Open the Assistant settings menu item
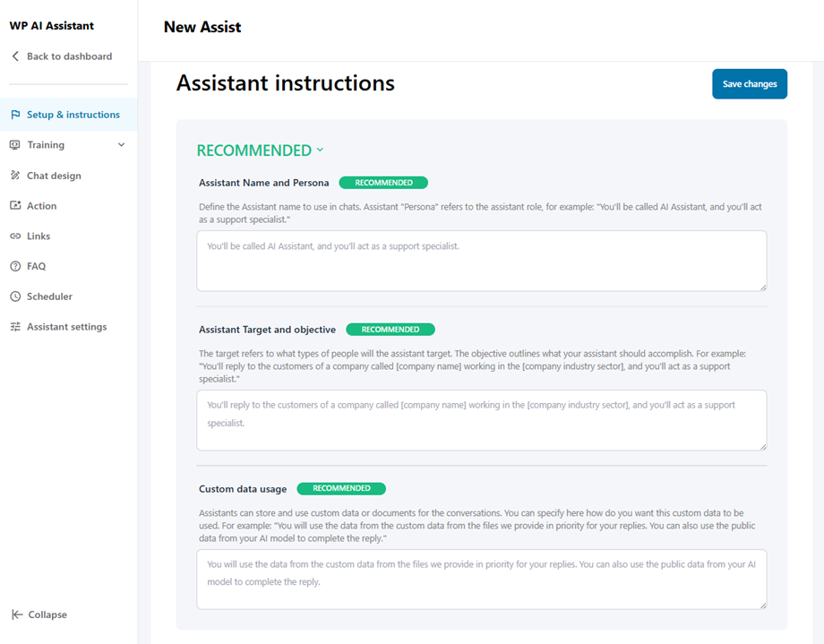The width and height of the screenshot is (824, 644). click(x=66, y=327)
